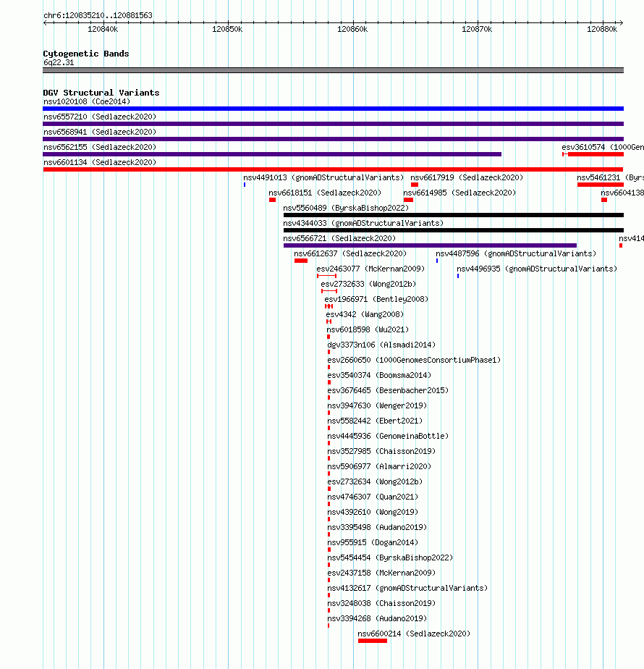Click the red esv2463077 bracket marker
The width and height of the screenshot is (644, 669).
pos(326,276)
